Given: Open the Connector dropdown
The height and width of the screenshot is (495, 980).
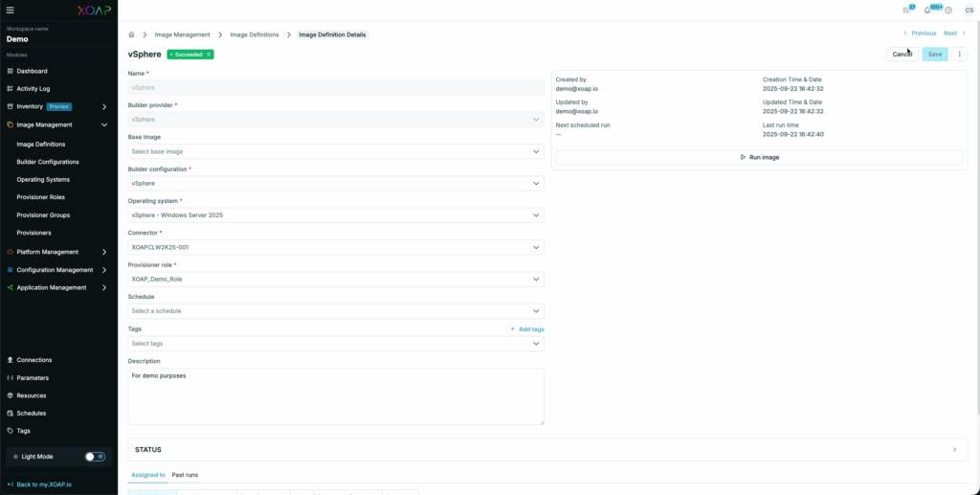Looking at the screenshot, I should click(336, 247).
